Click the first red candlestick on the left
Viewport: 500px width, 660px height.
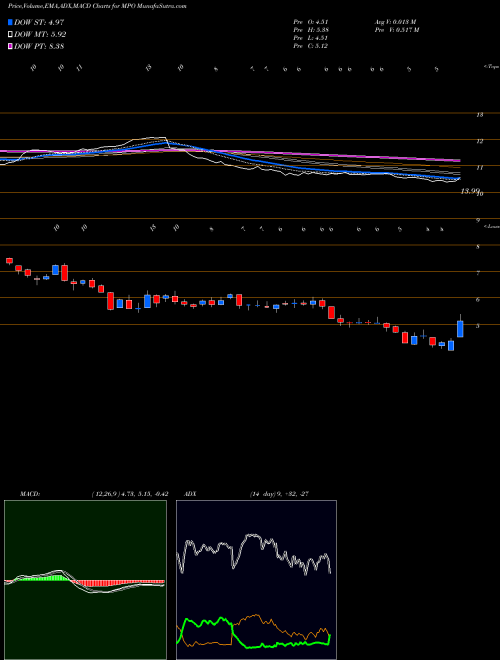pos(9,261)
